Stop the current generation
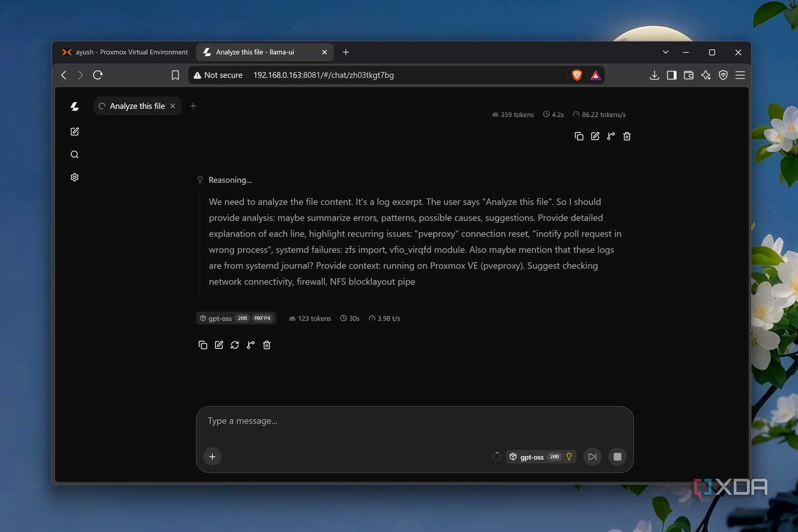Viewport: 798px width, 532px height. [x=618, y=457]
